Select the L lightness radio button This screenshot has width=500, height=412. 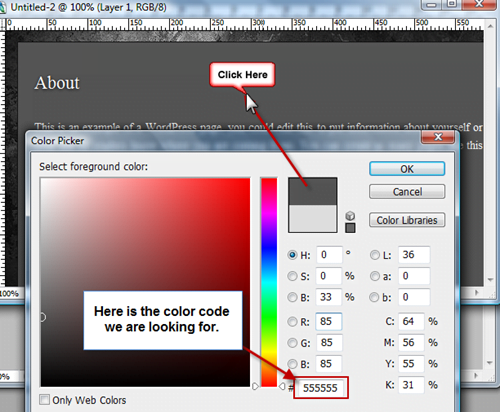pos(375,255)
